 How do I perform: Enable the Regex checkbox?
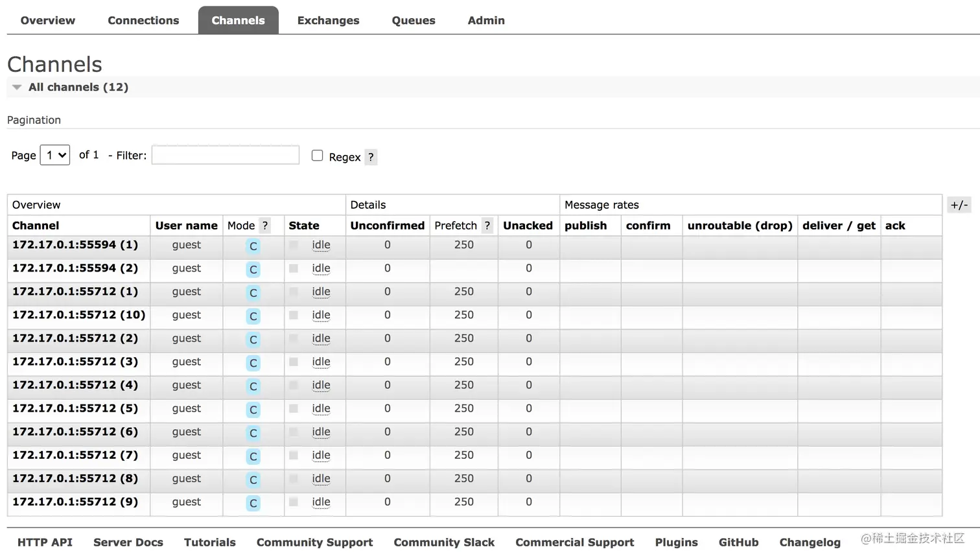pos(317,156)
